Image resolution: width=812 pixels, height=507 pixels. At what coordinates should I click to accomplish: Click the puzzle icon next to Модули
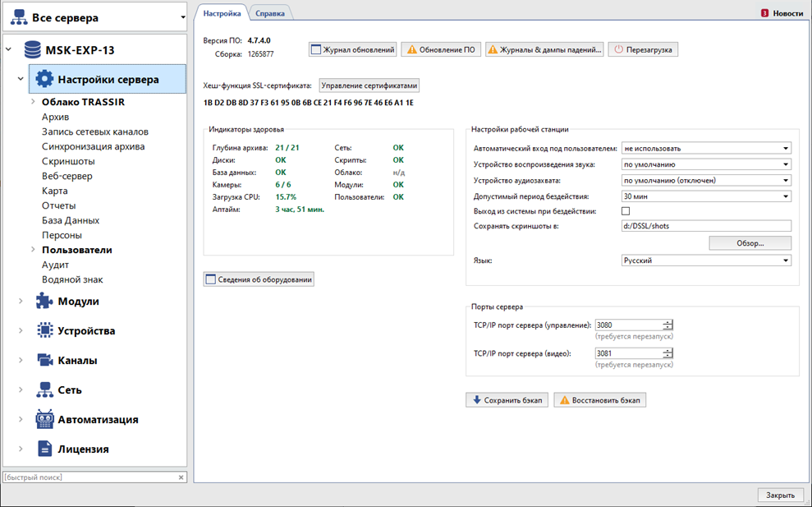44,302
